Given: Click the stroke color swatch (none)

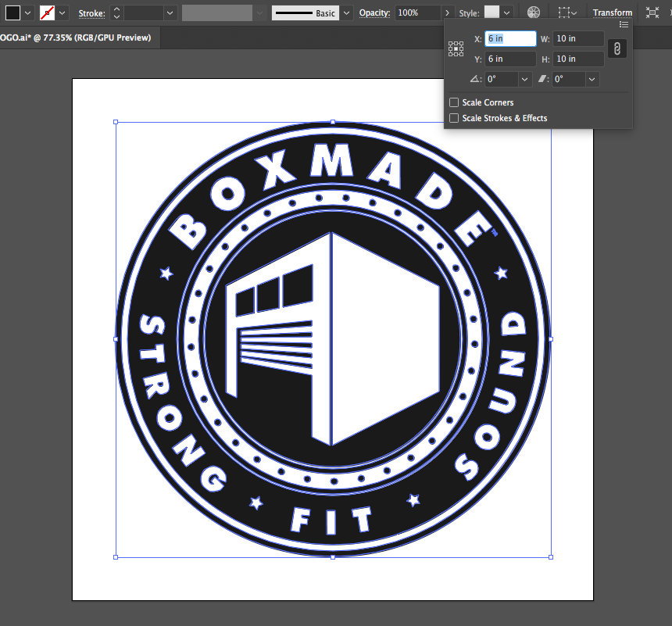Looking at the screenshot, I should tap(47, 13).
